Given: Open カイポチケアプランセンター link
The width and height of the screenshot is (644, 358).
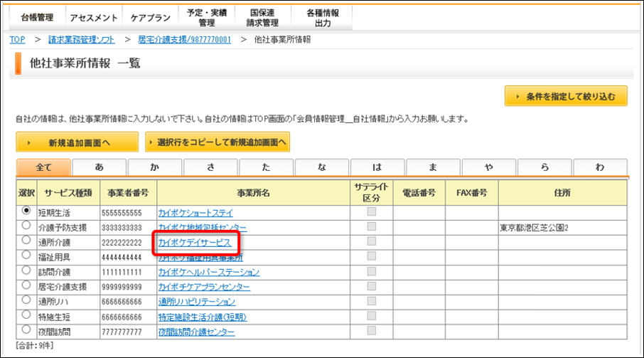Looking at the screenshot, I should tap(204, 287).
